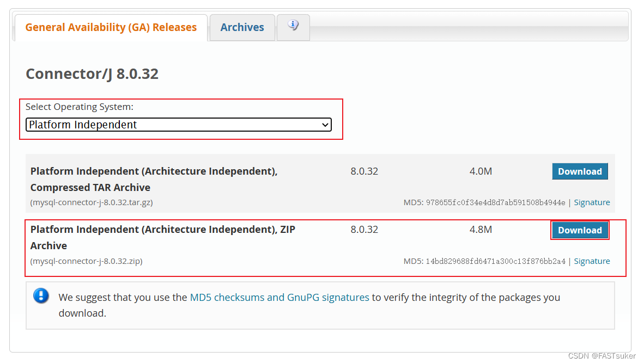
Task: Click the blue exclamation notice icon
Action: click(41, 295)
